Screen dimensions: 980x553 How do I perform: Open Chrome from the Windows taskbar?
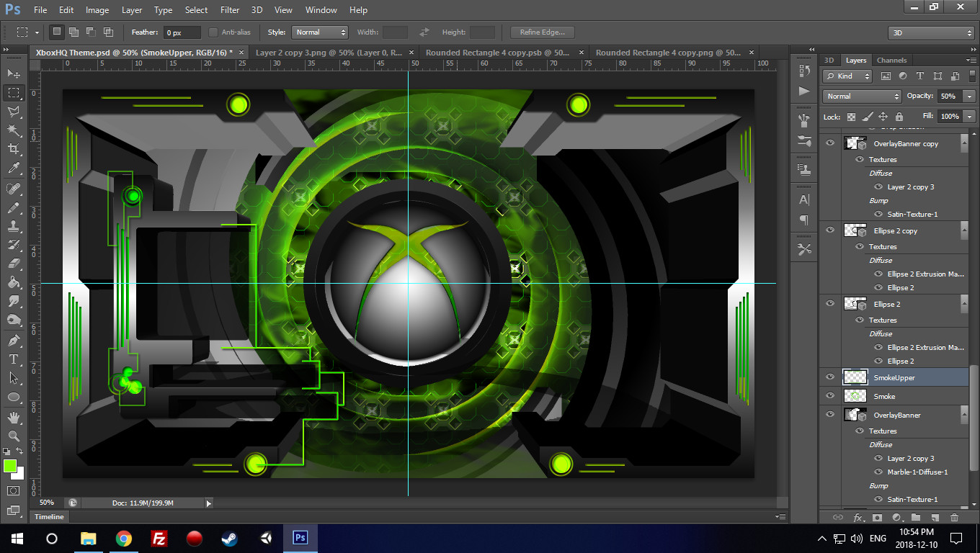pos(124,538)
